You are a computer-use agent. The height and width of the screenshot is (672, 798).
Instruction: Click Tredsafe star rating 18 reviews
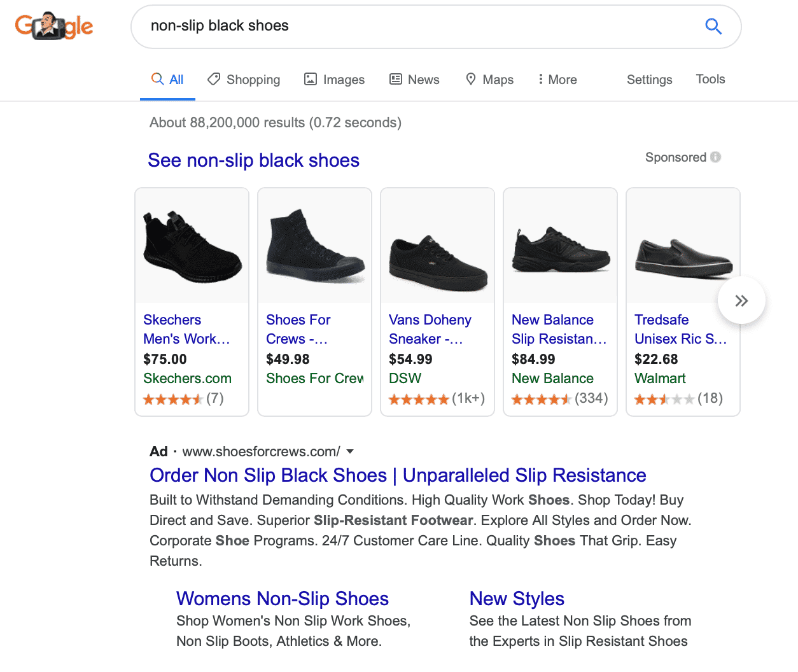click(x=678, y=399)
